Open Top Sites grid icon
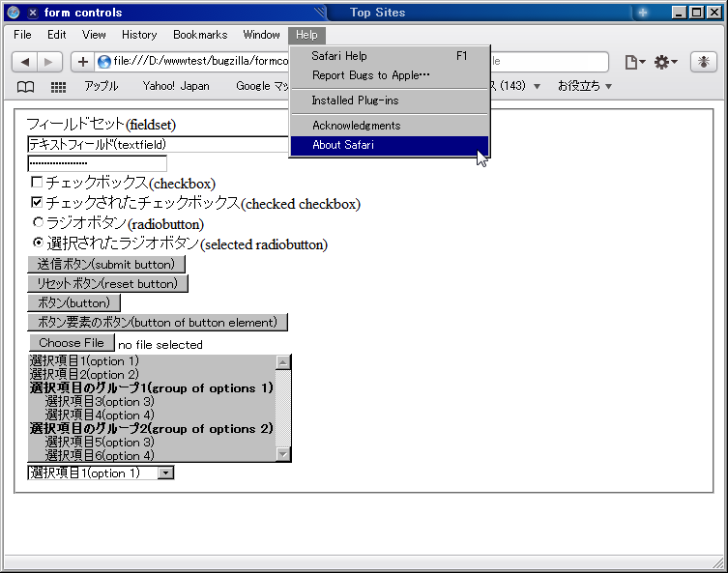The height and width of the screenshot is (573, 728). tap(58, 86)
